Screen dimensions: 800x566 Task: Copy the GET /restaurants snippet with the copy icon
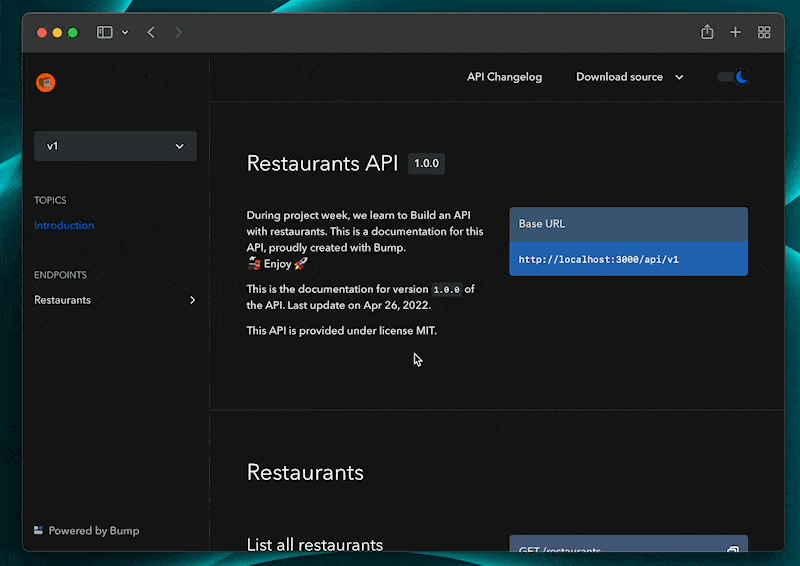[733, 550]
